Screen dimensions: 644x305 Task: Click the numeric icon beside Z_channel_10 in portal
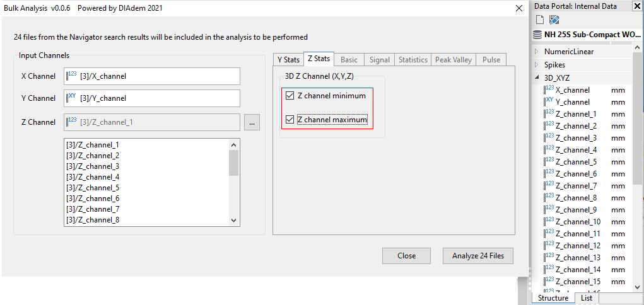pos(549,222)
